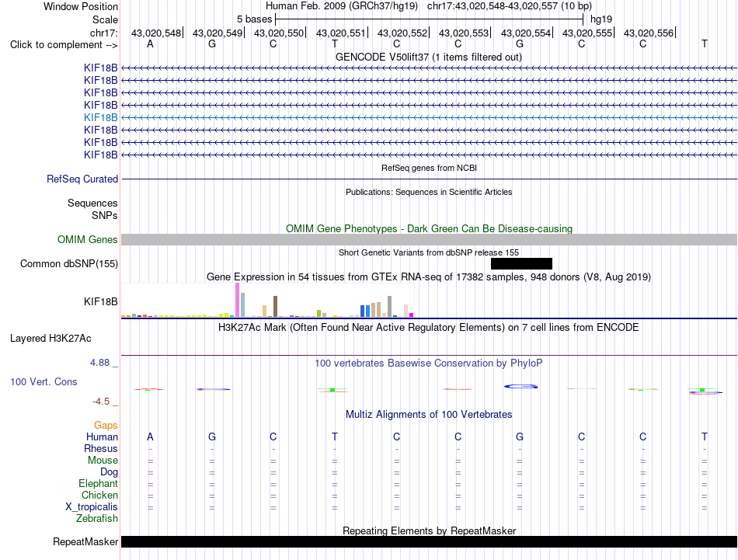Click the OMIM Genes side label
The height and width of the screenshot is (560, 738).
pos(87,239)
